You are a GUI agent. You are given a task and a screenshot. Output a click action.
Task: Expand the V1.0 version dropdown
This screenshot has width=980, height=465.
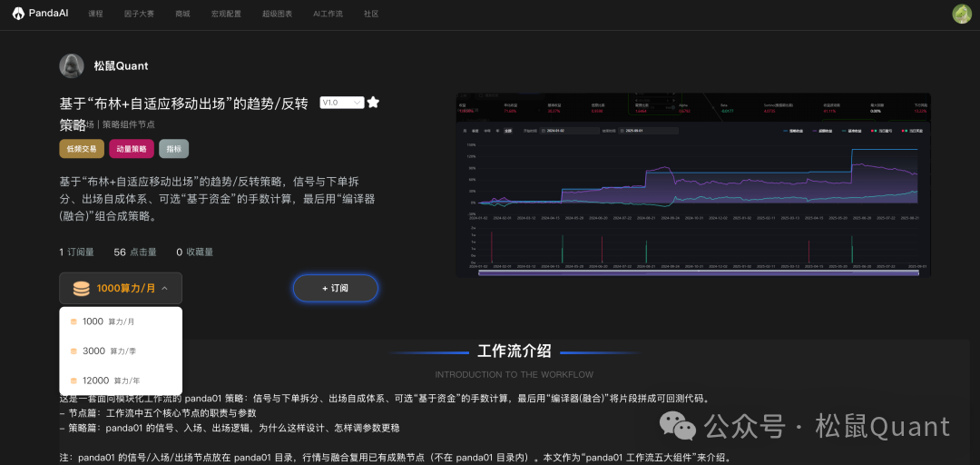pyautogui.click(x=341, y=103)
